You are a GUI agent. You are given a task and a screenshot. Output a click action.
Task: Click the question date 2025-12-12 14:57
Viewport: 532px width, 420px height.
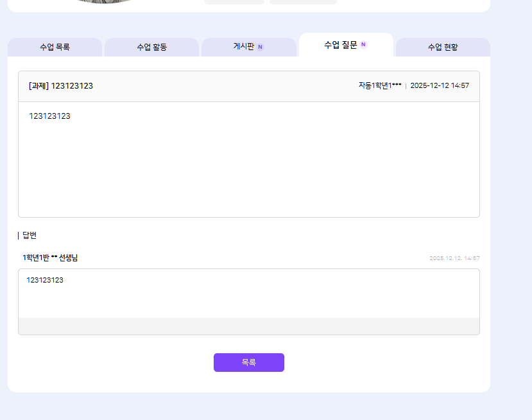(x=440, y=85)
